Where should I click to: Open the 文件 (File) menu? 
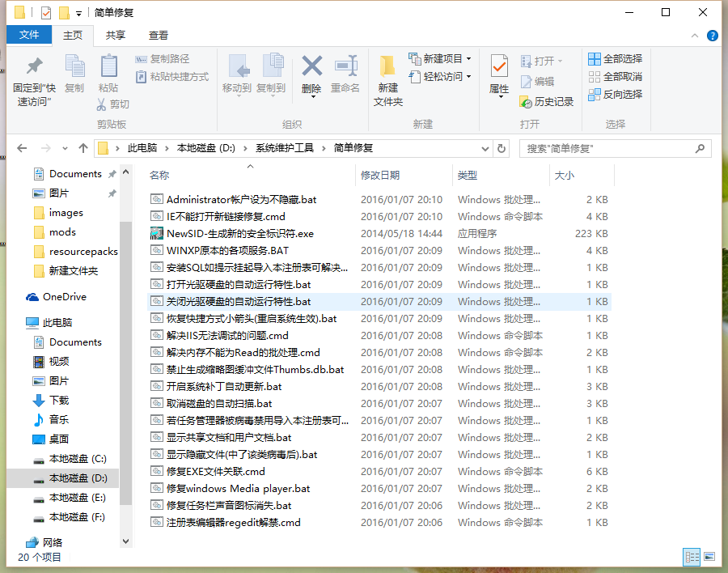pos(28,35)
